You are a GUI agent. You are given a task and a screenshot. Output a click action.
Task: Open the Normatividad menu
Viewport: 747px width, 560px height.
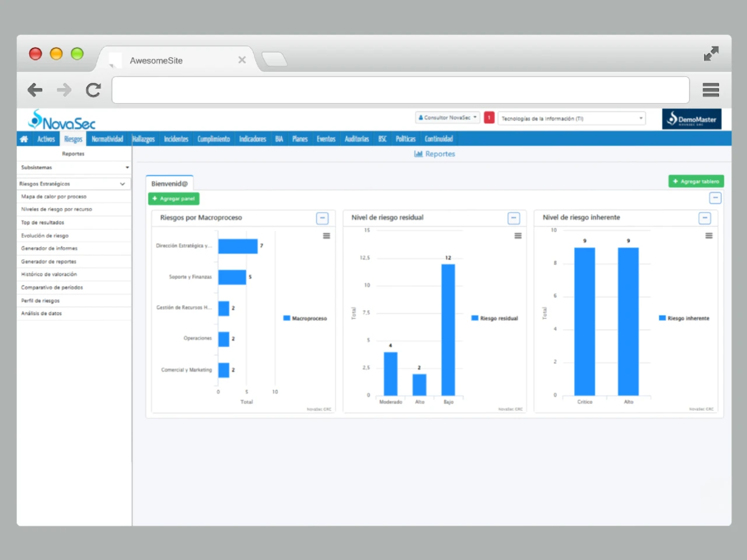[x=107, y=139]
